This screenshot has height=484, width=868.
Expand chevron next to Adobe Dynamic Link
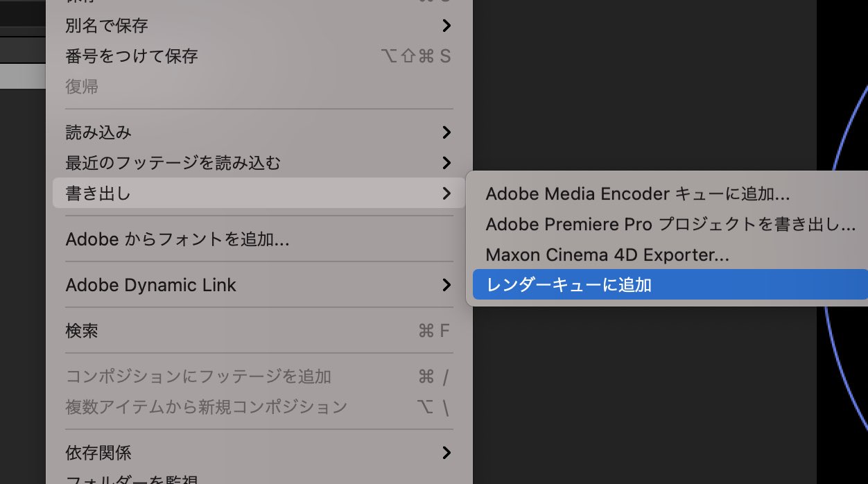point(446,285)
